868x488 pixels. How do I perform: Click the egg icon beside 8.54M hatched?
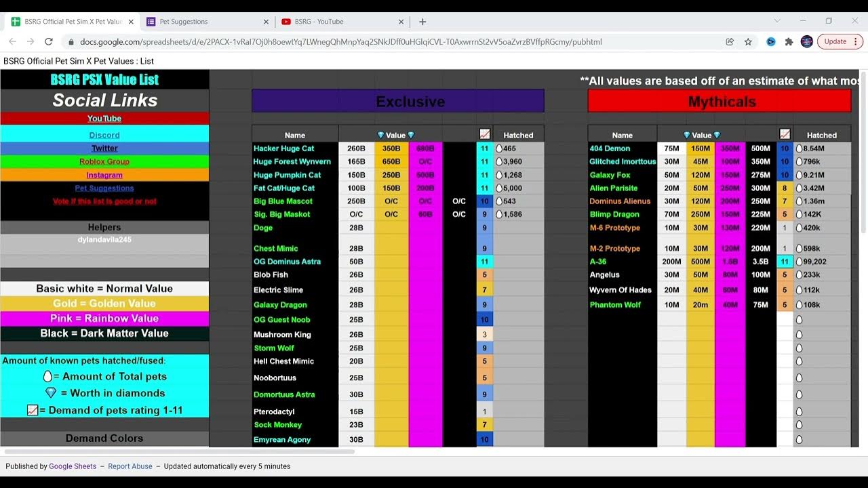click(799, 148)
